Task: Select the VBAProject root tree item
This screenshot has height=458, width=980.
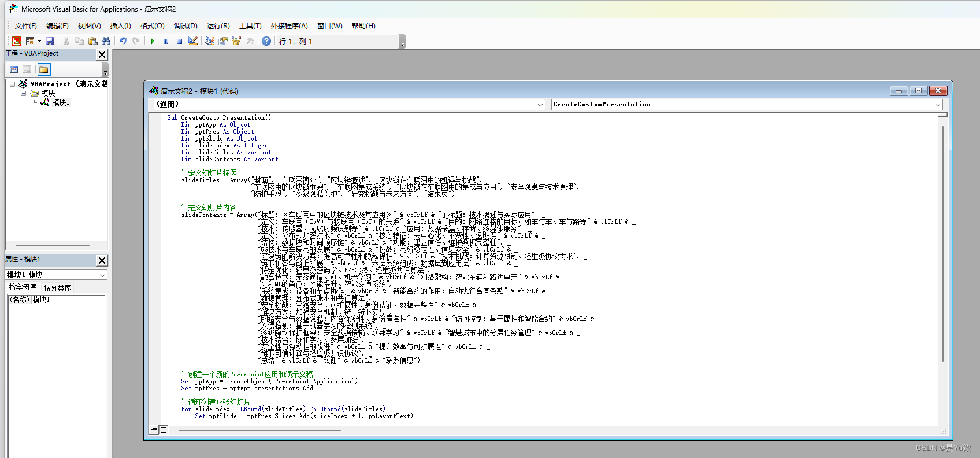Action: coord(69,84)
